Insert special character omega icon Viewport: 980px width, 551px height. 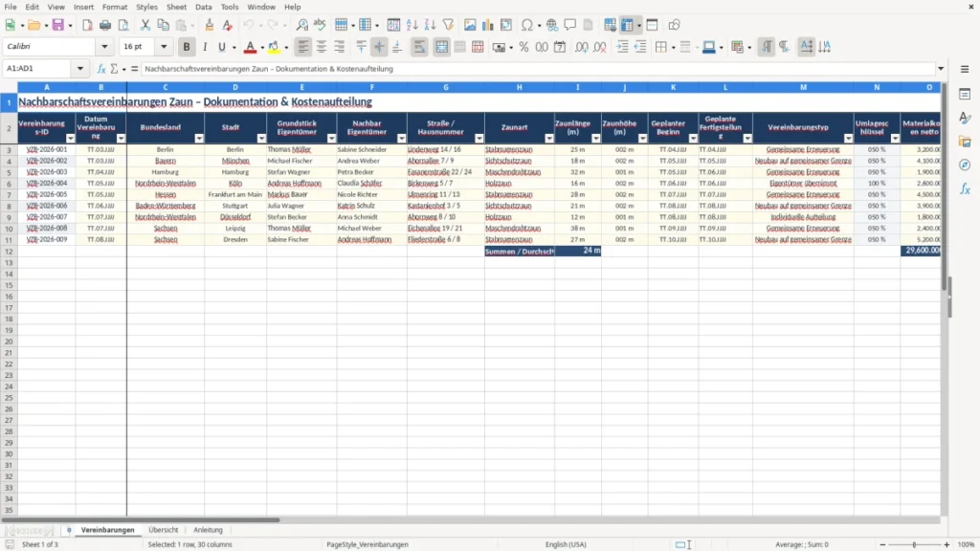tap(527, 25)
